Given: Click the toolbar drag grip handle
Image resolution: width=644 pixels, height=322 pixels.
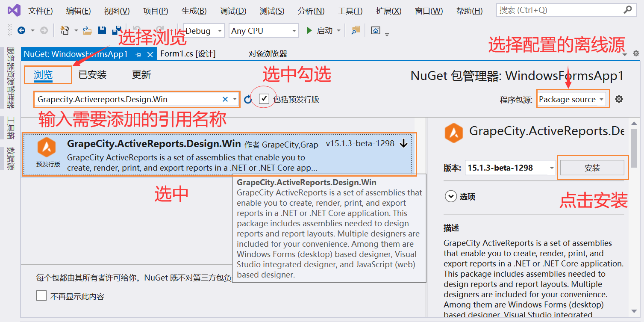Looking at the screenshot, I should (x=10, y=31).
